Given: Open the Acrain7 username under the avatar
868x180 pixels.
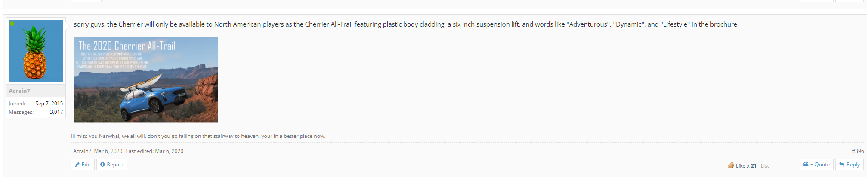Looking at the screenshot, I should point(19,91).
